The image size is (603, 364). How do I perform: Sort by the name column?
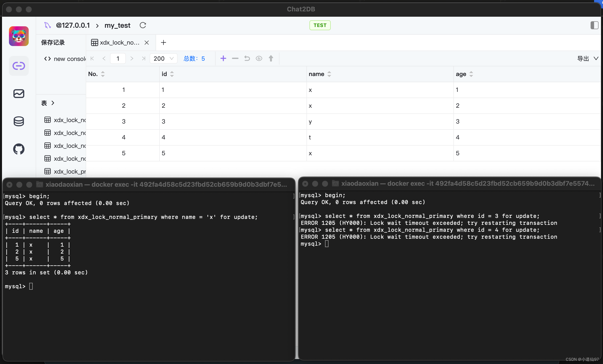[329, 74]
